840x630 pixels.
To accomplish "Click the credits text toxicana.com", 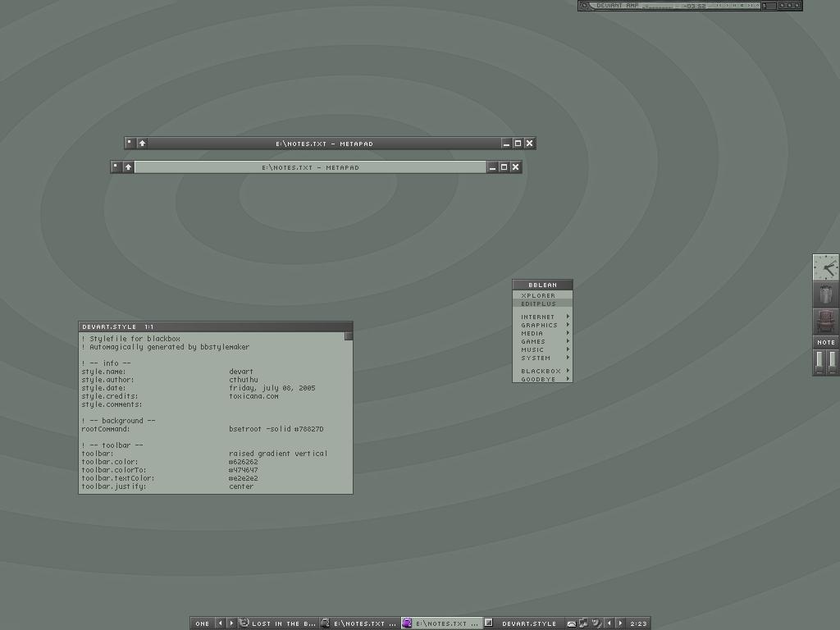I will pyautogui.click(x=253, y=396).
